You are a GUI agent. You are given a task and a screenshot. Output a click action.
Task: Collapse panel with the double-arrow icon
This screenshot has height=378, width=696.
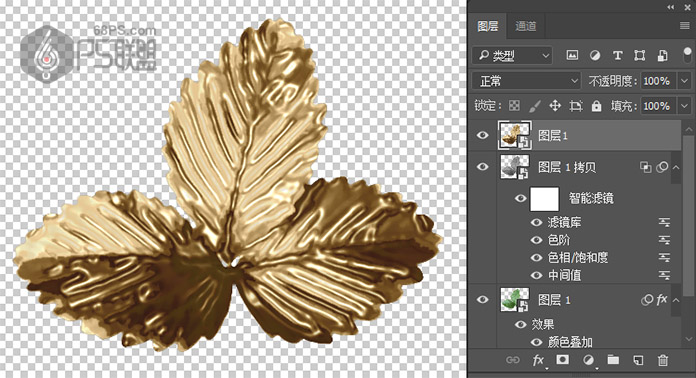point(670,7)
